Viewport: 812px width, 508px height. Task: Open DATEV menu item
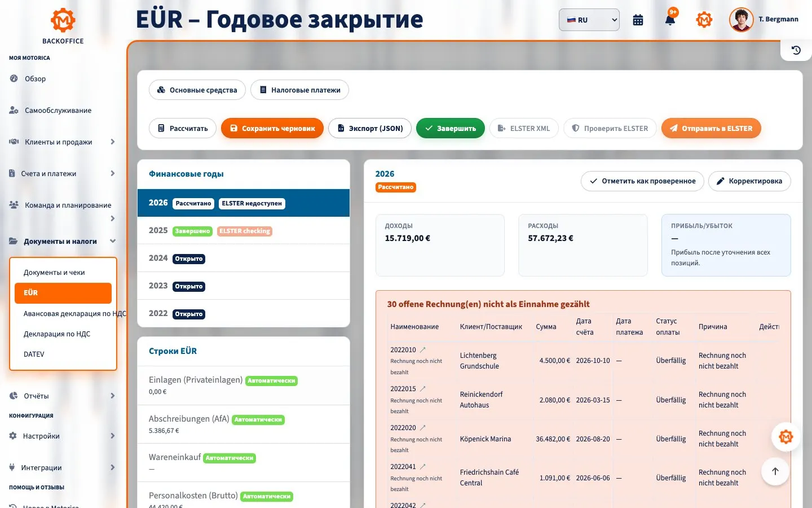click(x=63, y=354)
